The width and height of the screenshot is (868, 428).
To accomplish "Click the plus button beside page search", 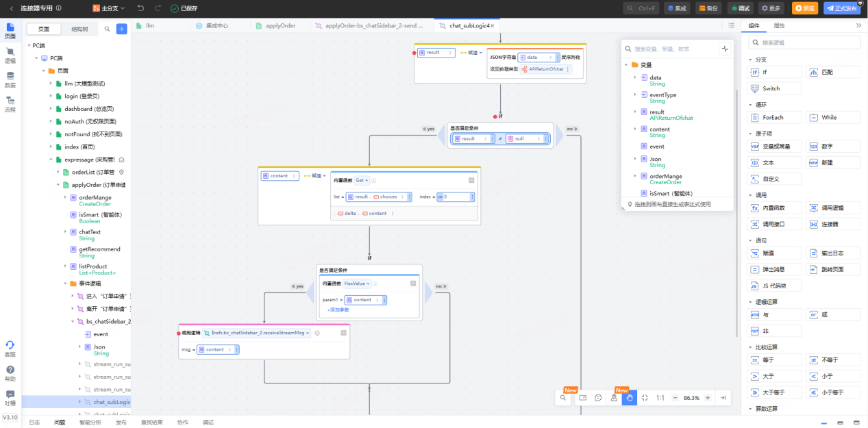I will (121, 29).
